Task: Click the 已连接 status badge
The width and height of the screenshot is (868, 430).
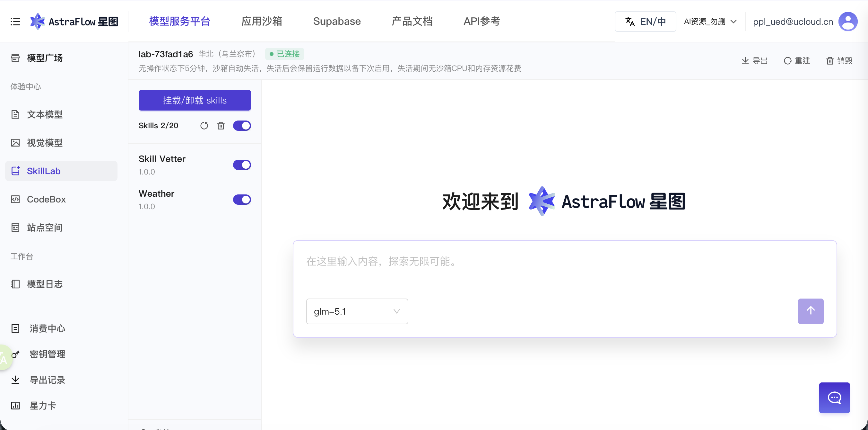Action: pyautogui.click(x=285, y=54)
